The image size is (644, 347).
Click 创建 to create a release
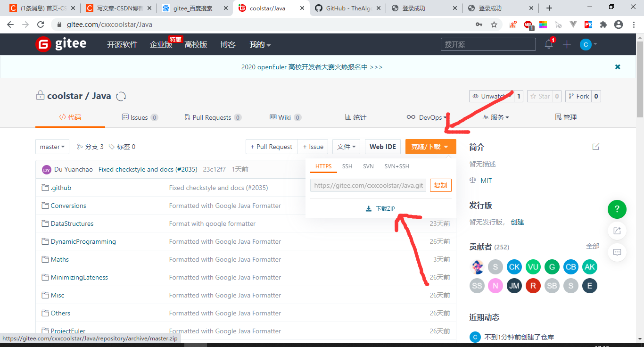pyautogui.click(x=517, y=222)
